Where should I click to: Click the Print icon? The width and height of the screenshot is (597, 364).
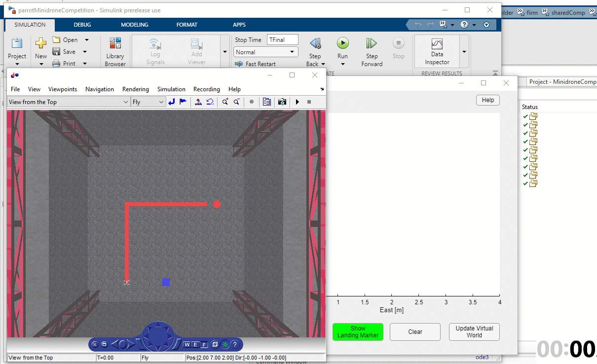pos(56,63)
